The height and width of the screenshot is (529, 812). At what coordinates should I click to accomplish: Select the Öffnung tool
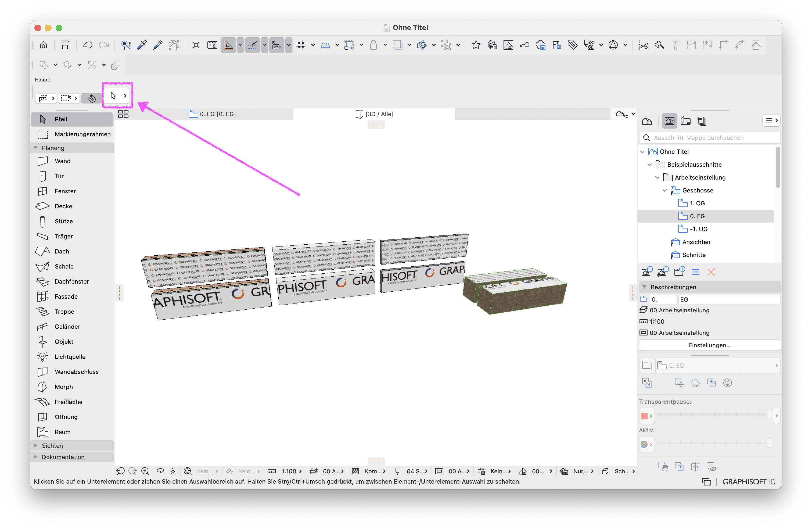[72, 417]
